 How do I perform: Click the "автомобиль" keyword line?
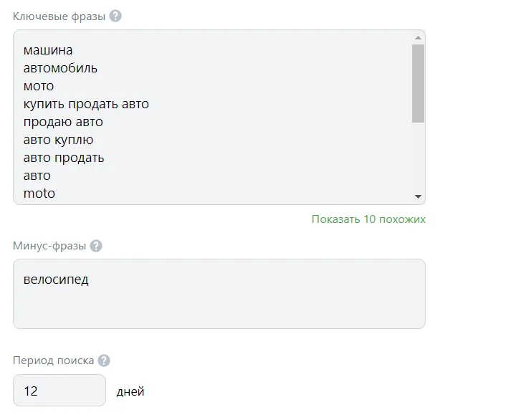click(60, 68)
